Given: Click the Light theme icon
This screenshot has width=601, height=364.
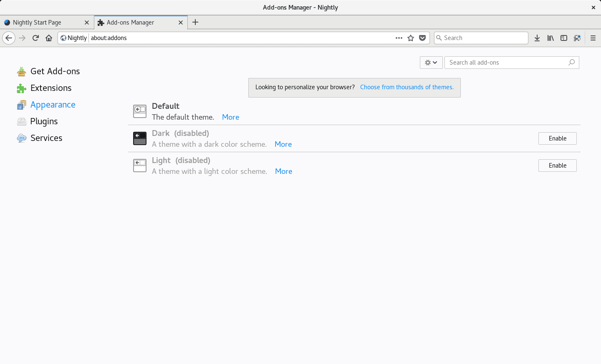Looking at the screenshot, I should click(x=140, y=166).
